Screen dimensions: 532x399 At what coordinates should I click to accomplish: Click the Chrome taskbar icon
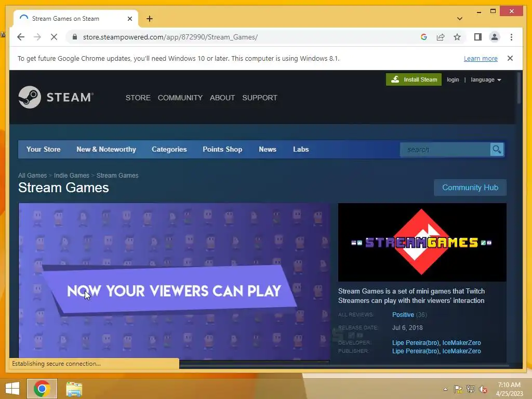pos(42,389)
